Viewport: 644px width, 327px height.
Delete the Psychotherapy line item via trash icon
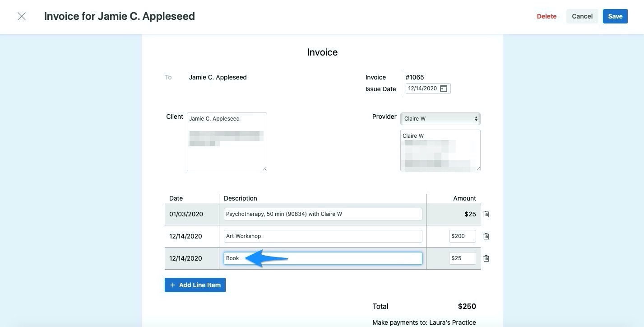coord(486,214)
